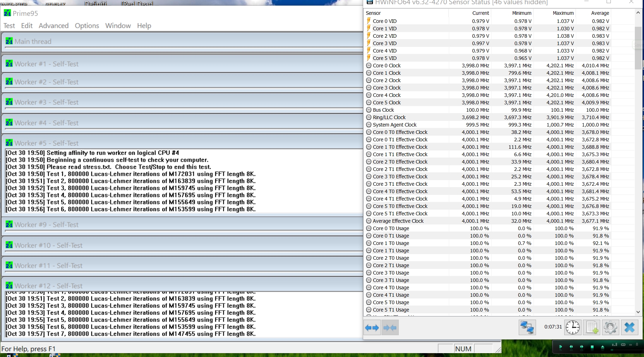Open the Options menu in Prime95

pos(87,26)
